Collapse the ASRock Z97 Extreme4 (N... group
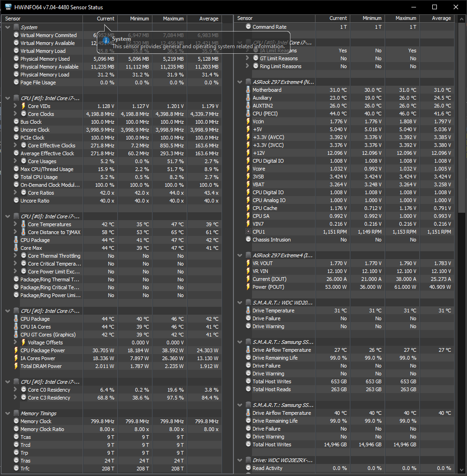Viewport: 467px width, 476px height. (x=240, y=82)
